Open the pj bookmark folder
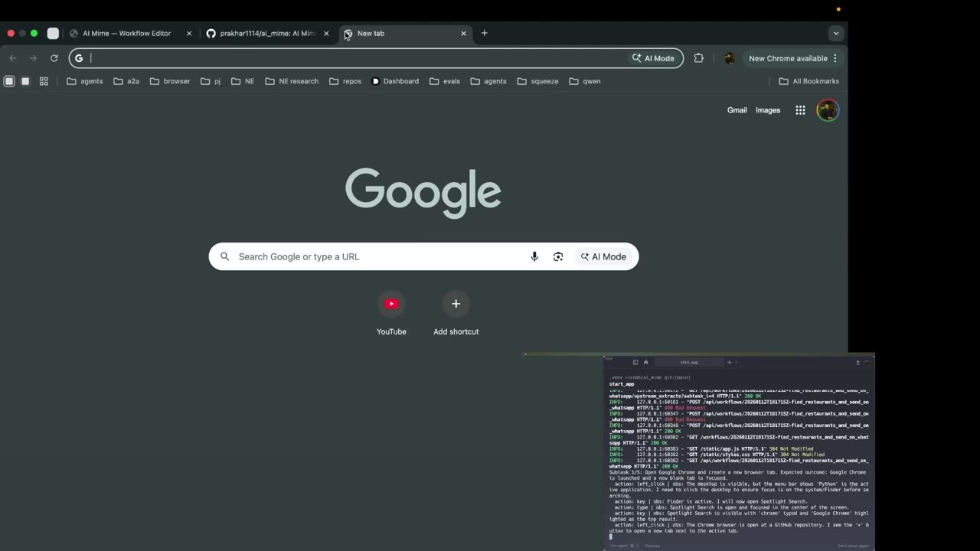980x551 pixels. (211, 81)
